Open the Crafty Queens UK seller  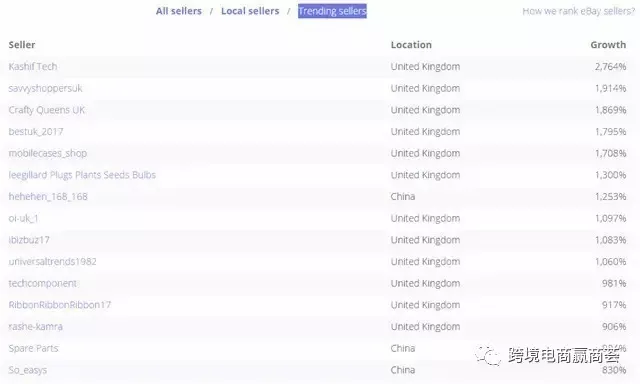[x=47, y=110]
